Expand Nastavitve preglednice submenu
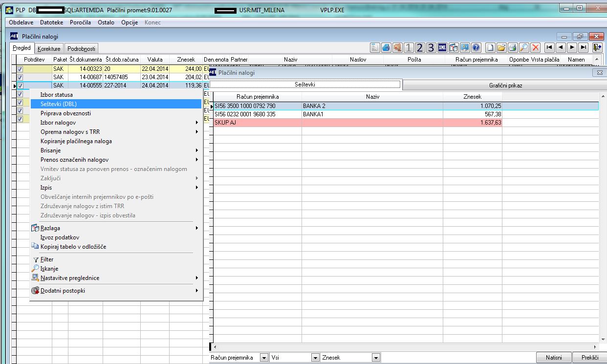607x364 pixels. (x=116, y=278)
